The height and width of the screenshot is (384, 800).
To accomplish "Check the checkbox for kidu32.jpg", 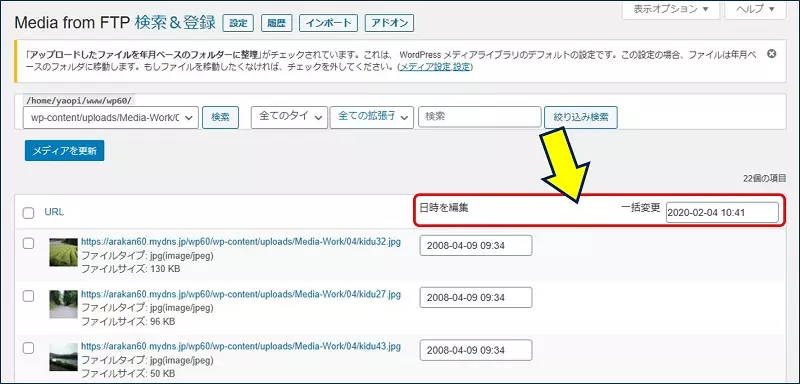I will [x=29, y=244].
